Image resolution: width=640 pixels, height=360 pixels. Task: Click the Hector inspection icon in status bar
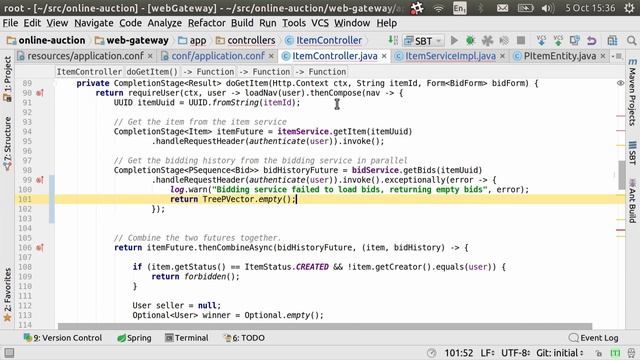coord(631,353)
